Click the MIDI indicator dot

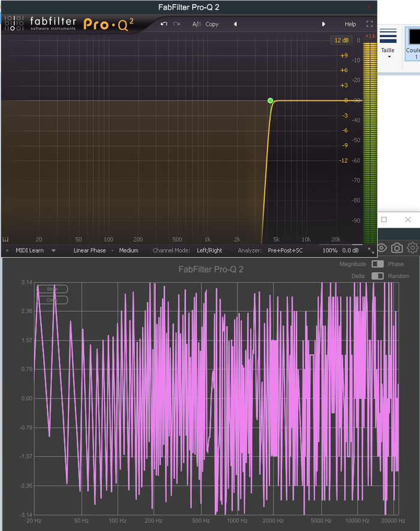(x=7, y=250)
